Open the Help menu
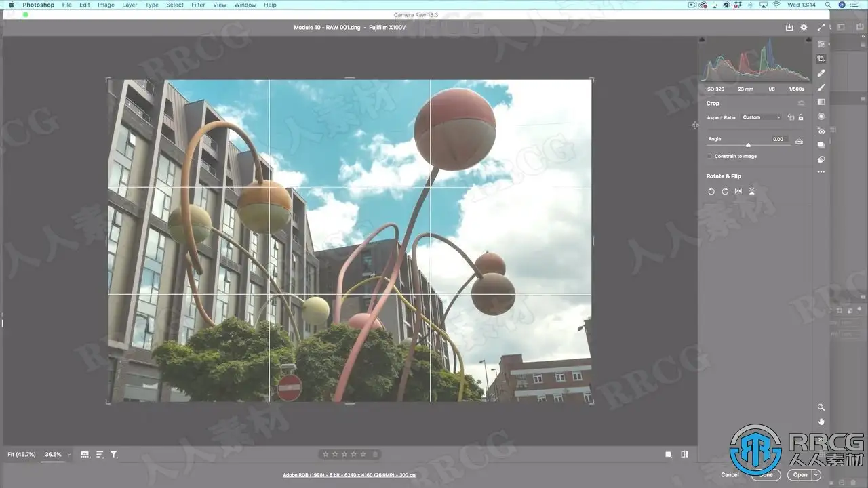Image resolution: width=868 pixels, height=488 pixels. click(x=270, y=5)
